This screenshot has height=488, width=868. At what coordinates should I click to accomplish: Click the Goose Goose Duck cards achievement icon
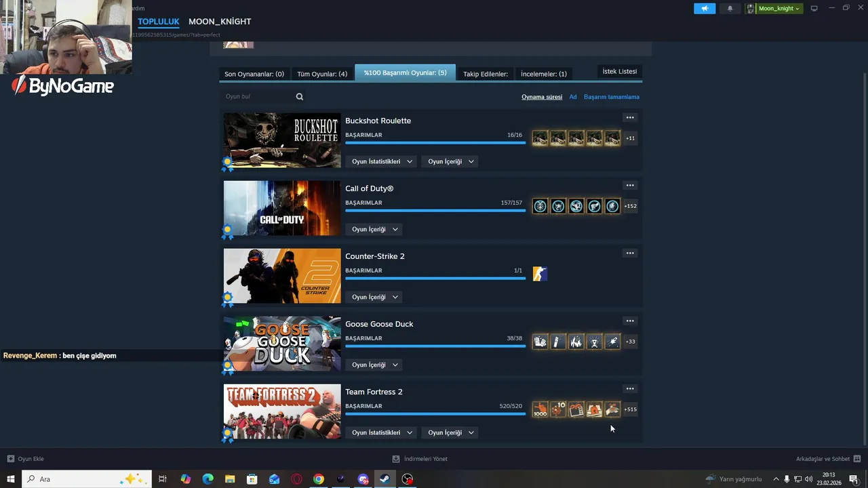(540, 342)
